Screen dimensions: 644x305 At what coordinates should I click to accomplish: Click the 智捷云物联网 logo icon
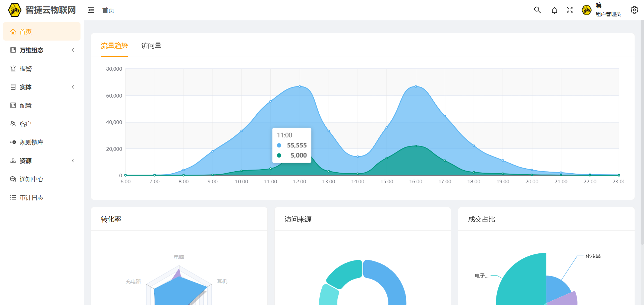(15, 10)
